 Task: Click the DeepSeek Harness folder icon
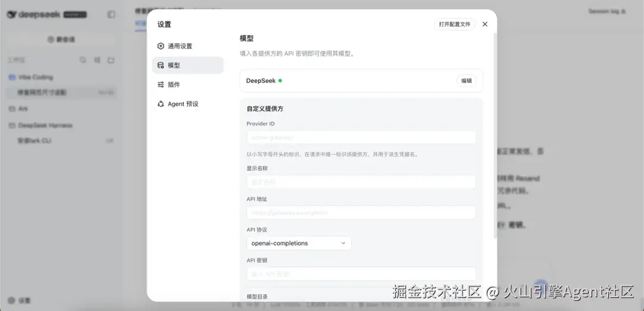pos(11,125)
